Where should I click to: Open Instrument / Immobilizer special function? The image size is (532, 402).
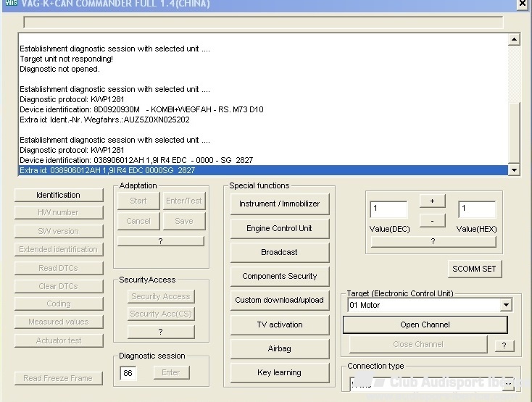(x=279, y=204)
